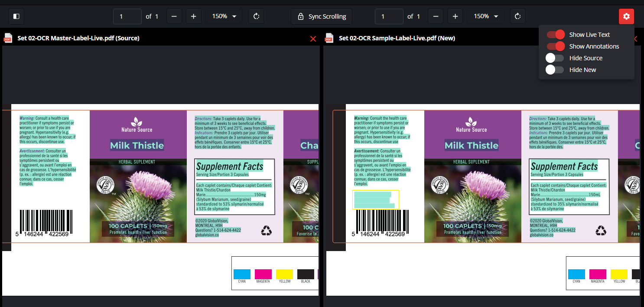
Task: Turn off Show Annotations toggle
Action: 555,46
